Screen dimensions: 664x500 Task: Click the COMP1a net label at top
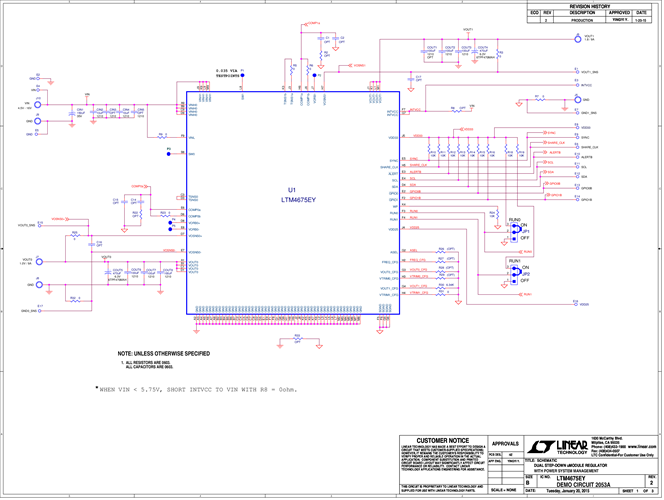(313, 21)
